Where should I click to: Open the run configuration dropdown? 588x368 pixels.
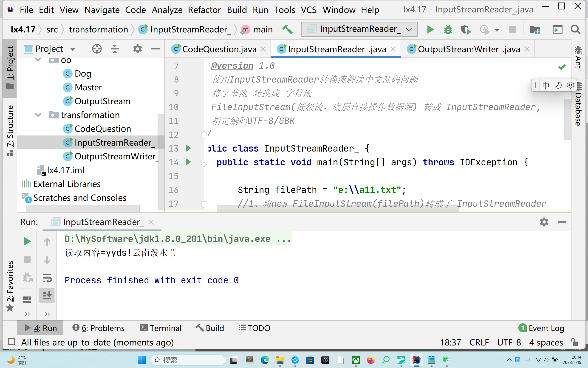coord(359,29)
